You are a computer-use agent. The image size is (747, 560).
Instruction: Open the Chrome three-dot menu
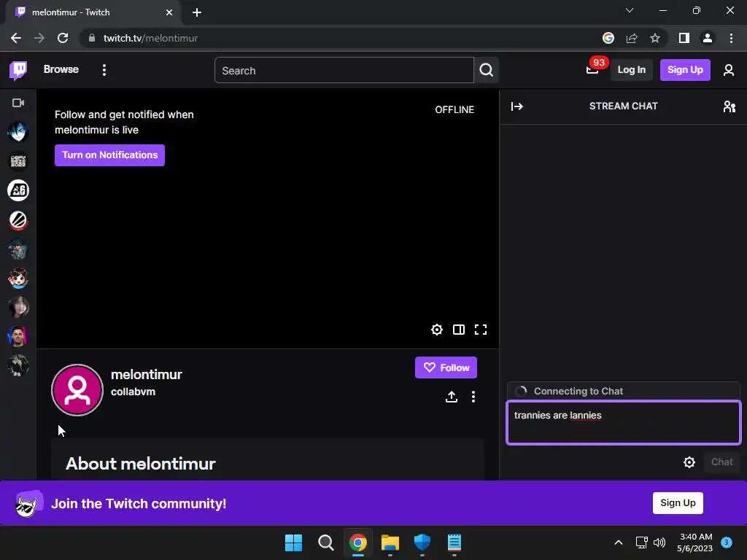tap(731, 38)
